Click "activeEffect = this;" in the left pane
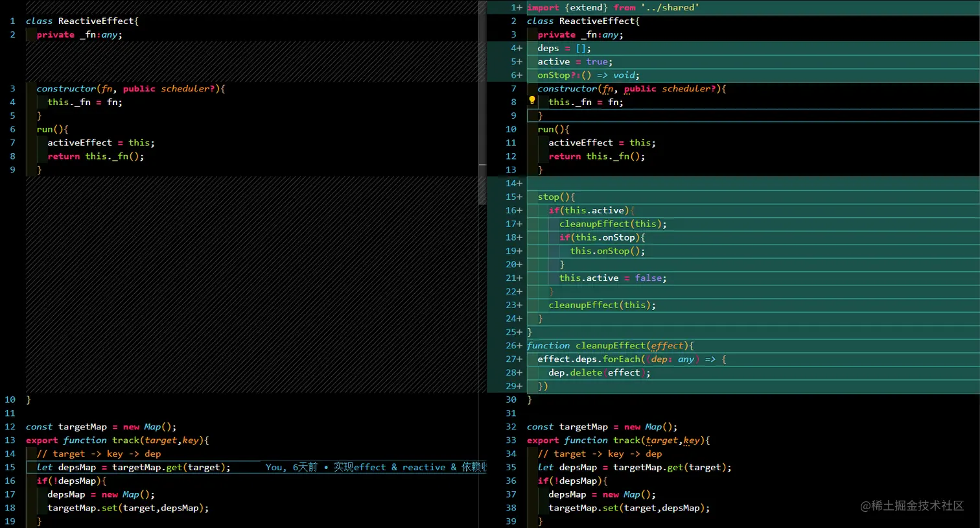The image size is (980, 528). point(101,143)
